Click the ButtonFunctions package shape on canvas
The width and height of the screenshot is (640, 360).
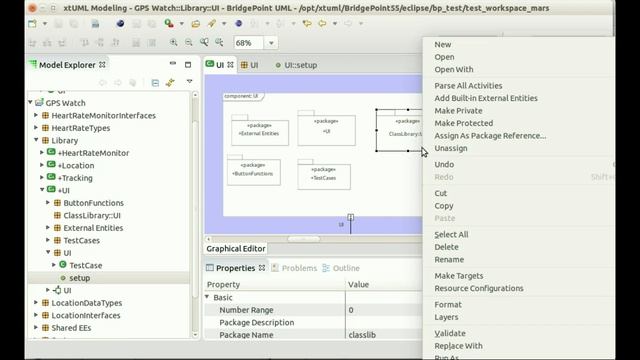click(x=254, y=171)
